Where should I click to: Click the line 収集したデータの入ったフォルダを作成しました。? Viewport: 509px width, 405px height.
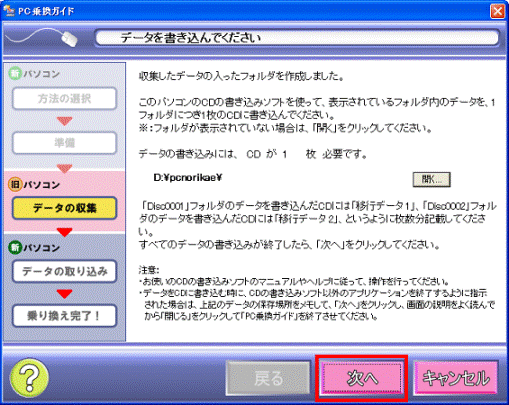point(241,76)
